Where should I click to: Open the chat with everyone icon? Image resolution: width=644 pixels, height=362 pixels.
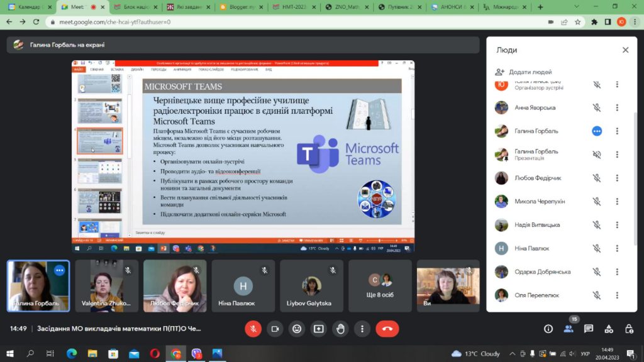(589, 329)
